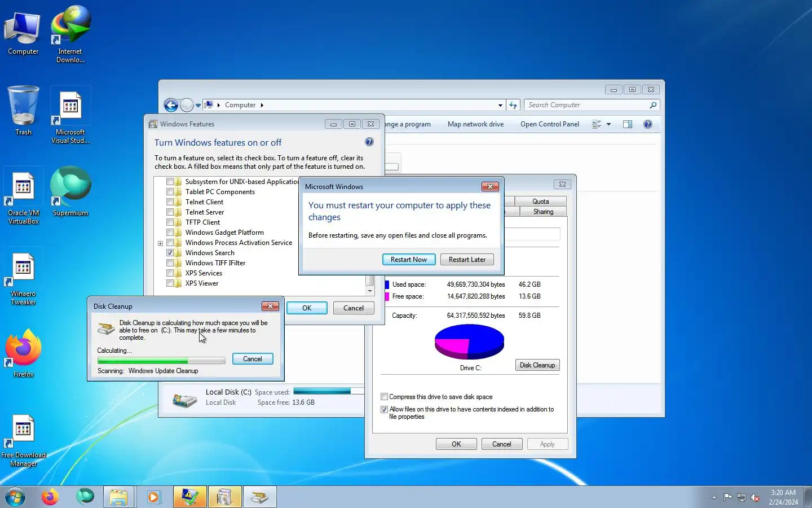Image resolution: width=812 pixels, height=508 pixels.
Task: Click Cancel in drive Properties dialog
Action: click(502, 444)
